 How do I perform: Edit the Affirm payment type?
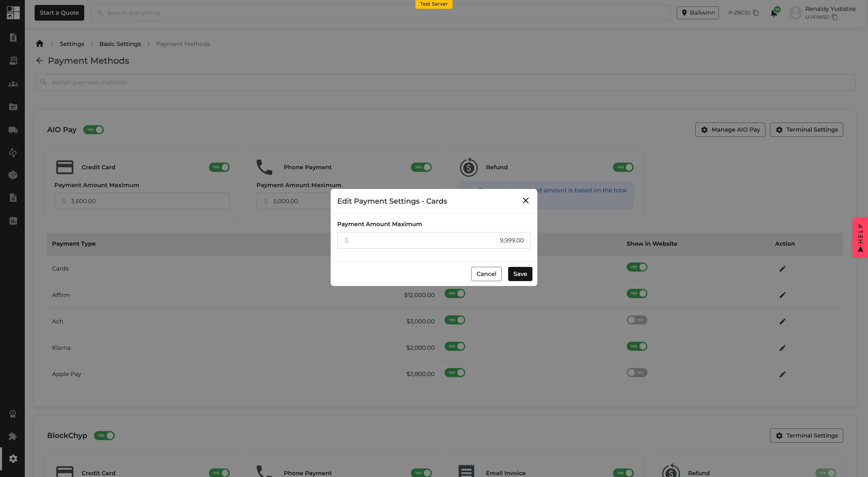click(x=782, y=295)
